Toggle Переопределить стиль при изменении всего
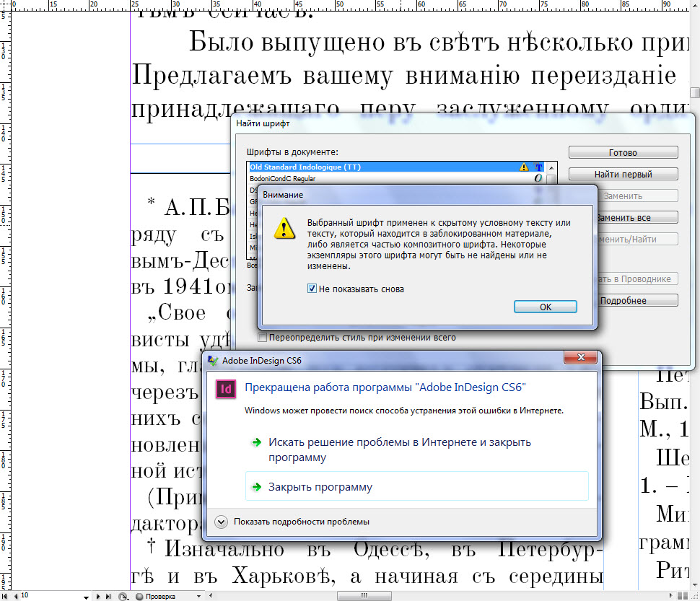This screenshot has width=700, height=601. pos(263,338)
